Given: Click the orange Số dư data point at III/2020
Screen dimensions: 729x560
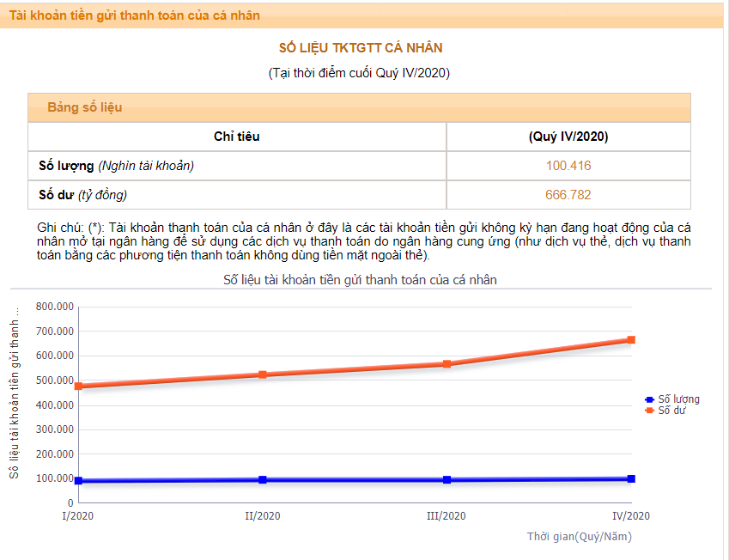Looking at the screenshot, I should [447, 363].
